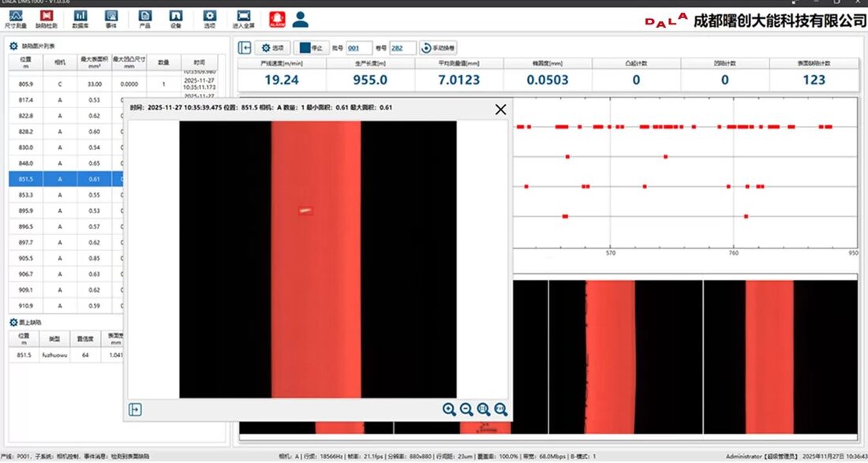Open the 尺寸测量 dimension measurement tool
Screen dimensions: 868x463
pyautogui.click(x=16, y=20)
